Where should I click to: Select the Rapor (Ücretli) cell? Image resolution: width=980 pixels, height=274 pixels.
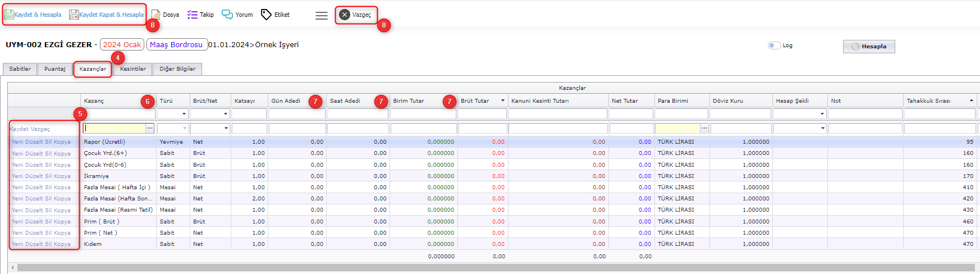click(x=118, y=142)
